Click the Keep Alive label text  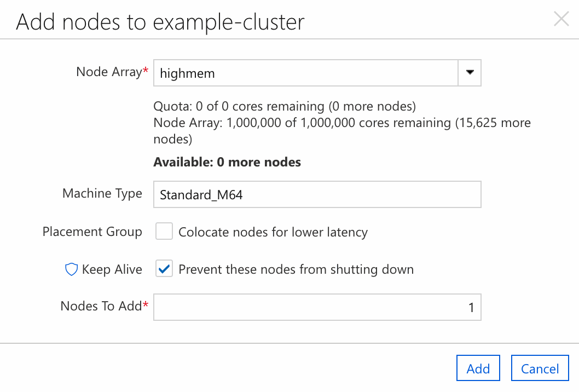(x=112, y=269)
